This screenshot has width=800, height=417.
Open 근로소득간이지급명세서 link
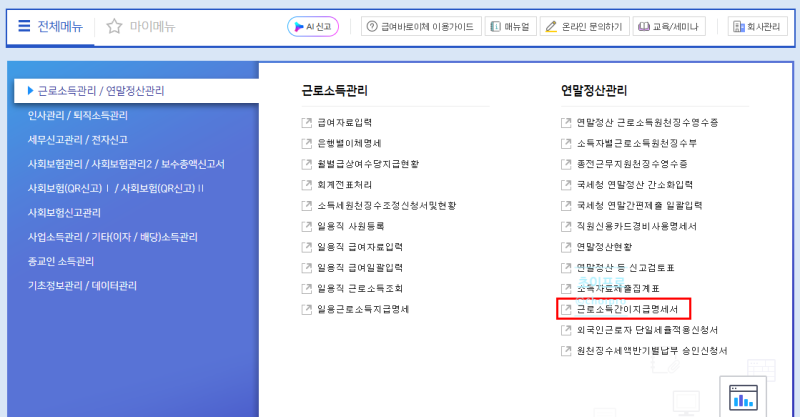tap(627, 309)
